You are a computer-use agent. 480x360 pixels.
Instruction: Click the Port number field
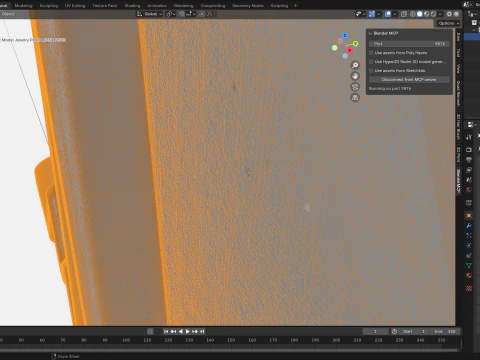[409, 44]
